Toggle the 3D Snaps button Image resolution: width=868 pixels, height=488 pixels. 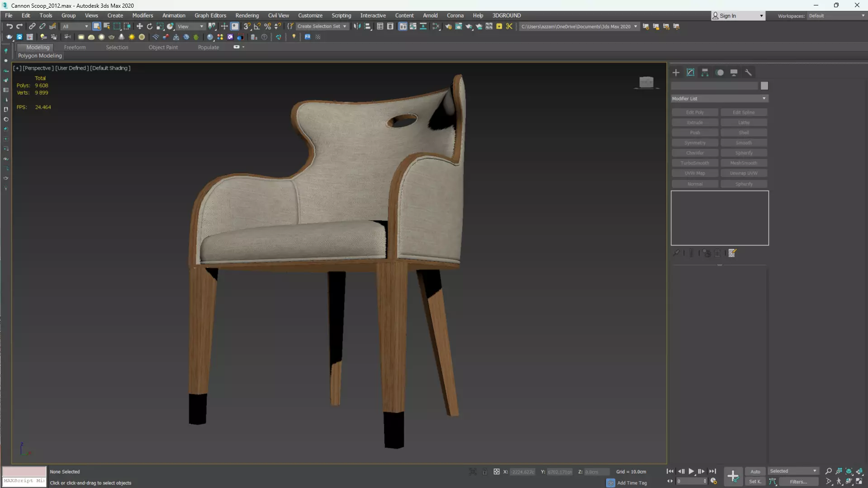(247, 26)
